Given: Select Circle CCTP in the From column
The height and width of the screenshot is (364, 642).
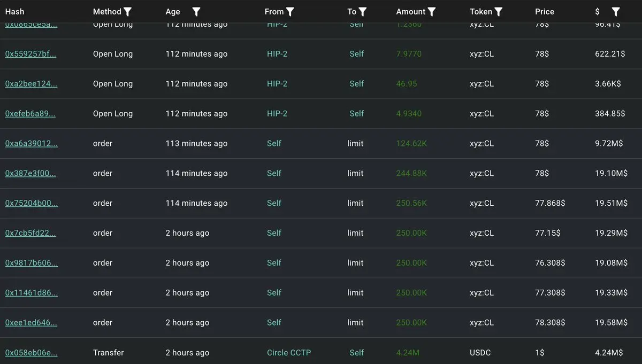Looking at the screenshot, I should pyautogui.click(x=289, y=353).
